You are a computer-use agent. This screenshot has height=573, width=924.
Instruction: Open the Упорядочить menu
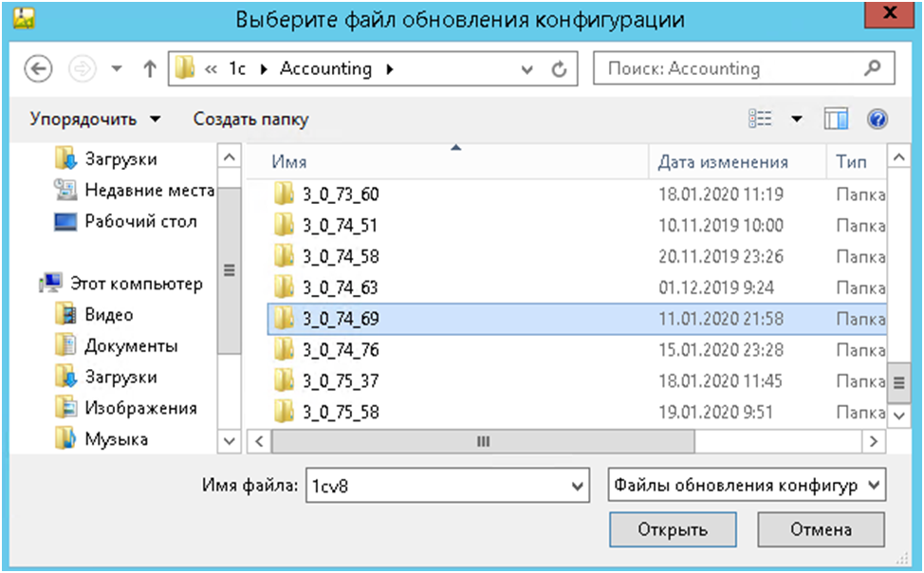(95, 120)
